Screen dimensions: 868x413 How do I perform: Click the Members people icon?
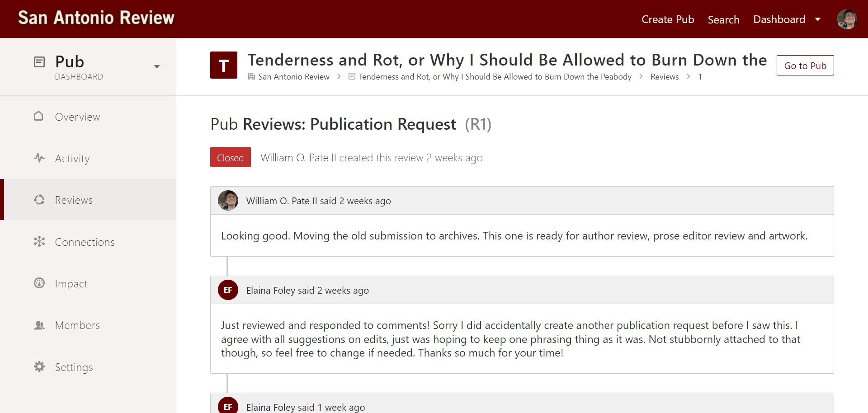pyautogui.click(x=39, y=325)
